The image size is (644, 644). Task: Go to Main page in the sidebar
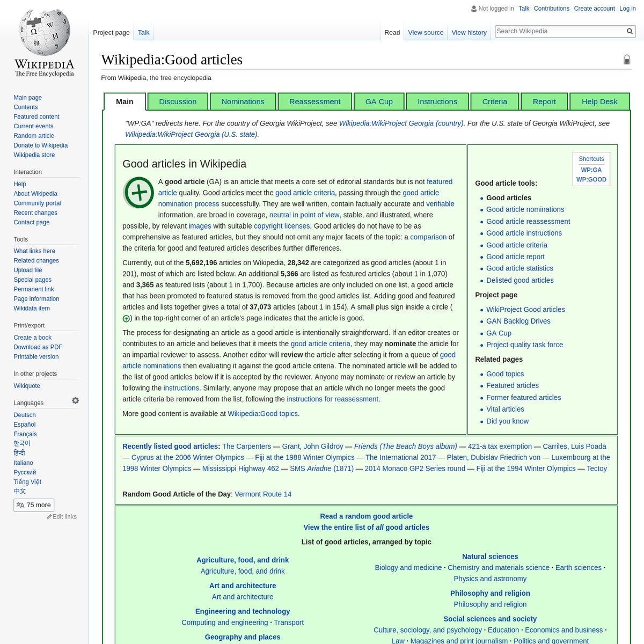[28, 98]
